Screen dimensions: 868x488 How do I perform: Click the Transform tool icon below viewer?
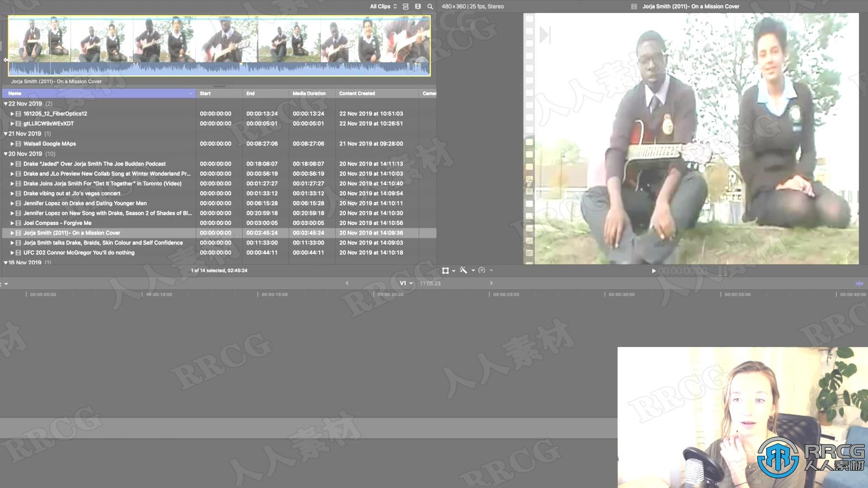click(445, 270)
